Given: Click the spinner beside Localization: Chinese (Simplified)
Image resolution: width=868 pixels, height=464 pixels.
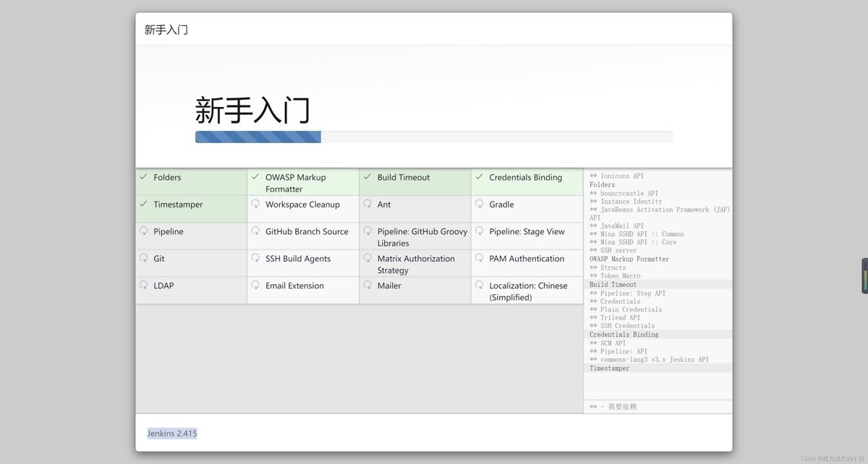Looking at the screenshot, I should 479,285.
